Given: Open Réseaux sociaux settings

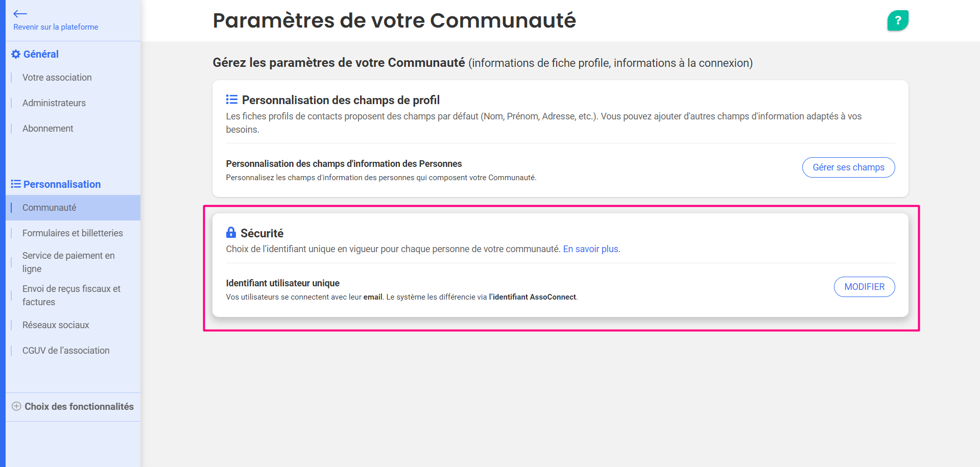Looking at the screenshot, I should click(56, 325).
